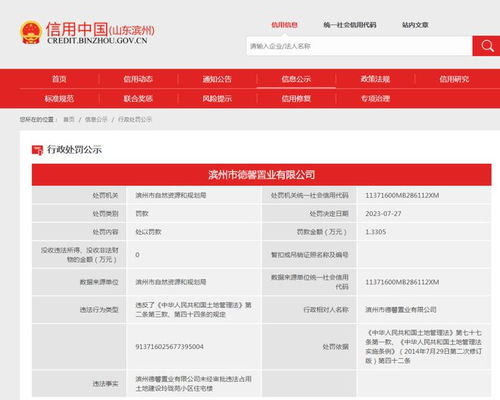Screen dimensions: 500x400
Task: Click the 违法行为类型 description text
Action: 193,310
